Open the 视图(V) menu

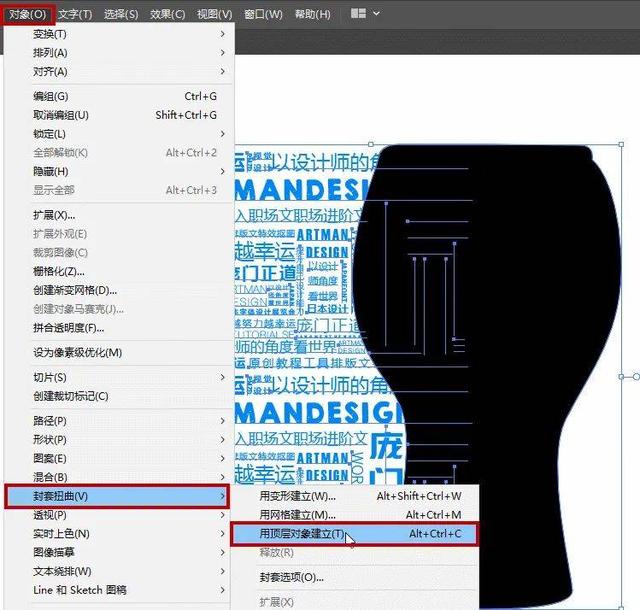(214, 14)
